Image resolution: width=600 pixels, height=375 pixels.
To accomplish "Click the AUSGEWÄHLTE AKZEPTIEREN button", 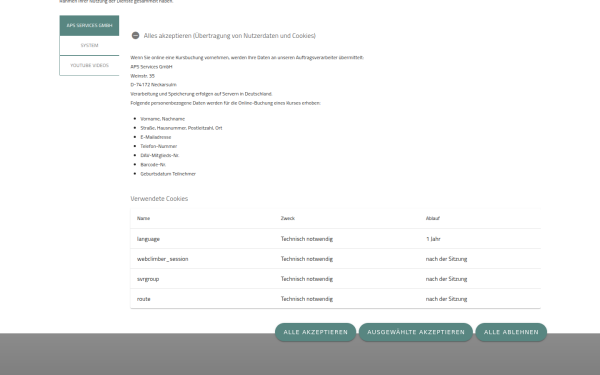I will point(416,332).
